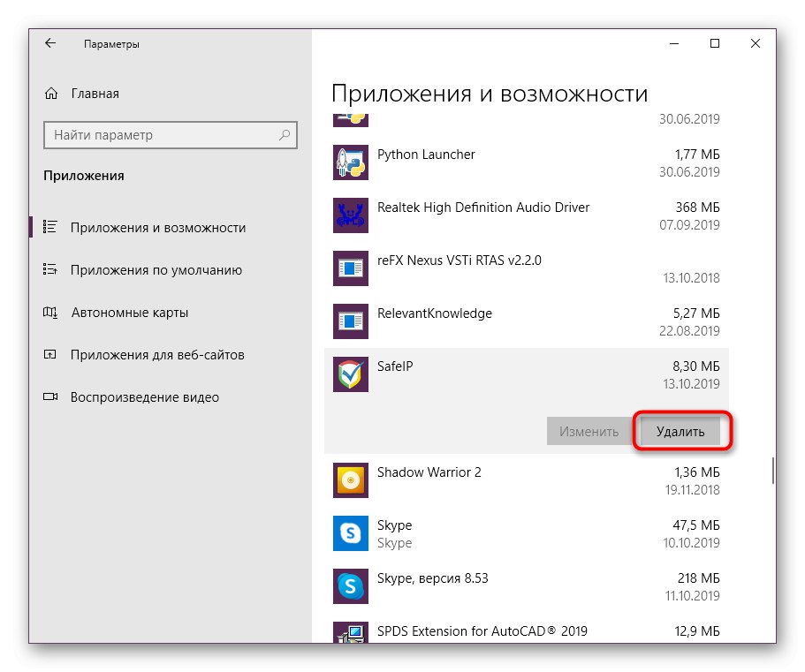Select Автономные карты in sidebar
The image size is (805, 672).
pos(129,313)
